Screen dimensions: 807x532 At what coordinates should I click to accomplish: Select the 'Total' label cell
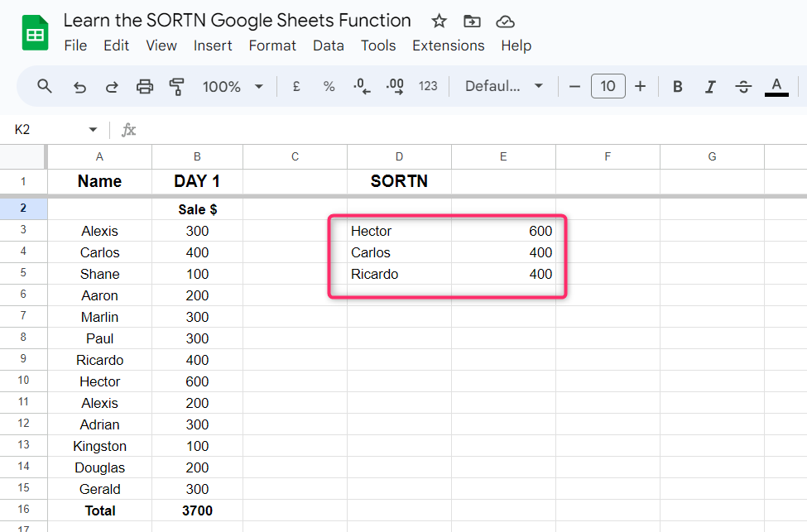pyautogui.click(x=100, y=510)
